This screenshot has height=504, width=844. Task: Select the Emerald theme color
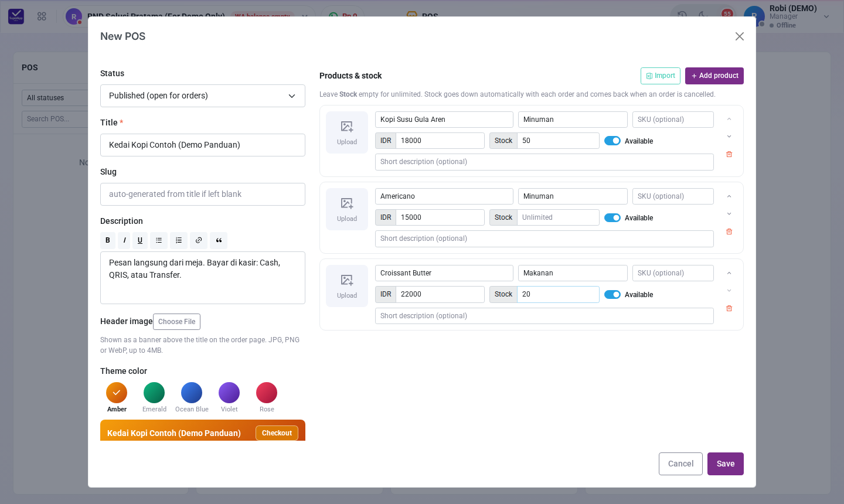coord(154,393)
